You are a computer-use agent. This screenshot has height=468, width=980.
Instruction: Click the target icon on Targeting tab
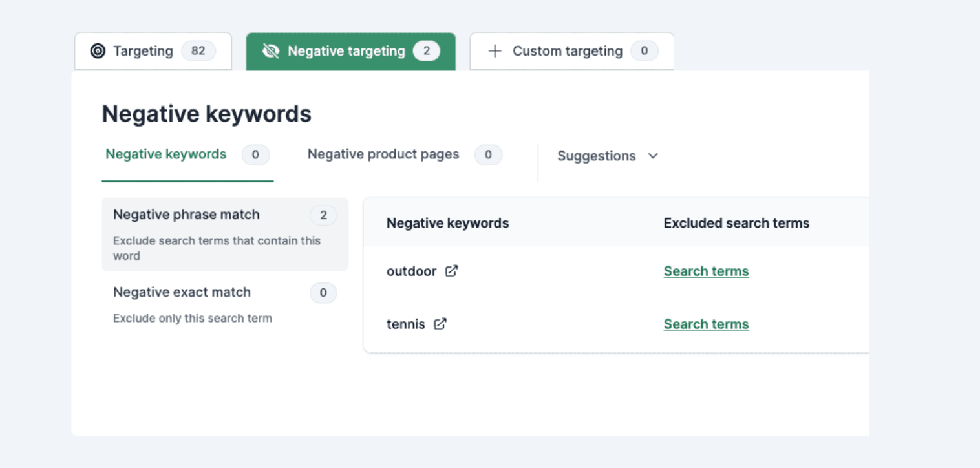(98, 51)
